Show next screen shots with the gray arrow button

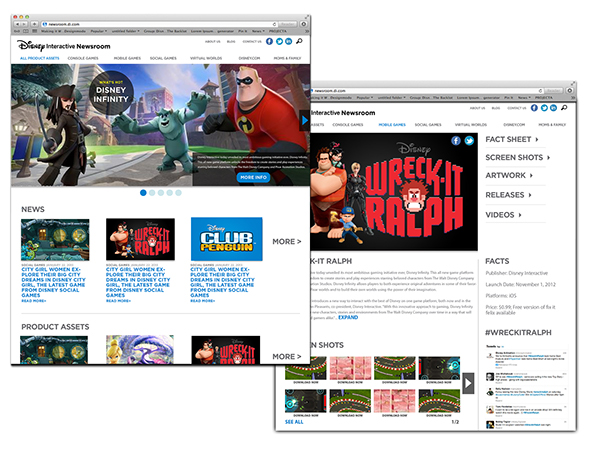[468, 383]
